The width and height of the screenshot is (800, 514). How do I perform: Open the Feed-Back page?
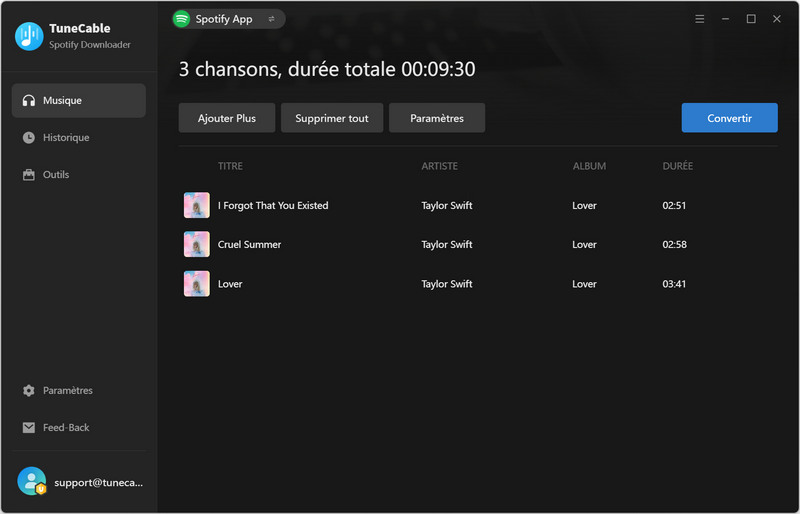[79, 427]
